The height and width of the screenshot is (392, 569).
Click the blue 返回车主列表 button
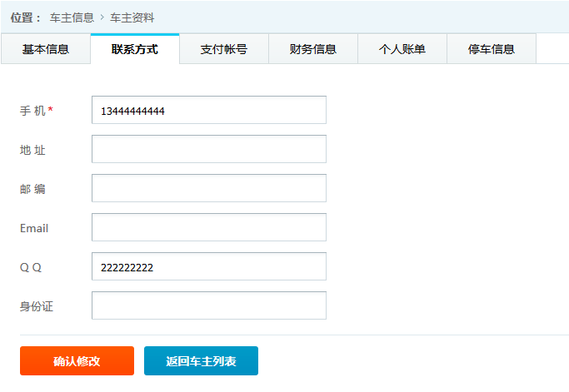[201, 361]
